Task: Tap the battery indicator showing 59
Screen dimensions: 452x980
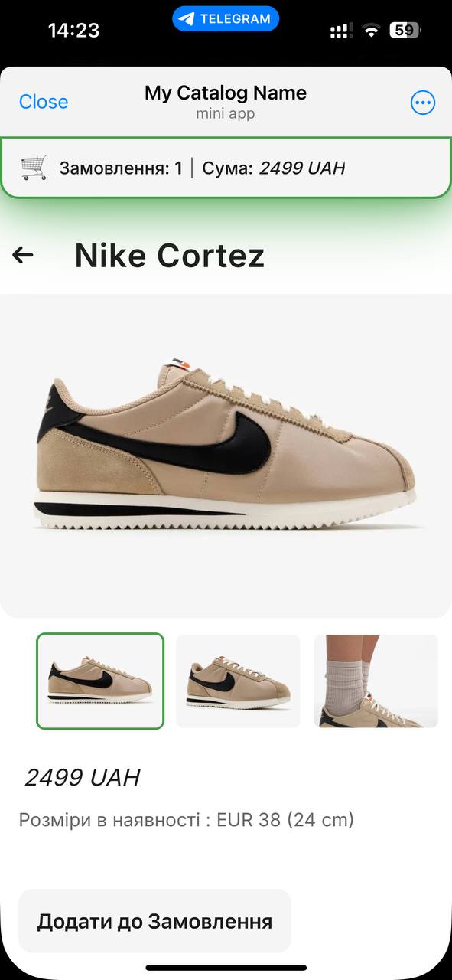Action: click(x=405, y=31)
